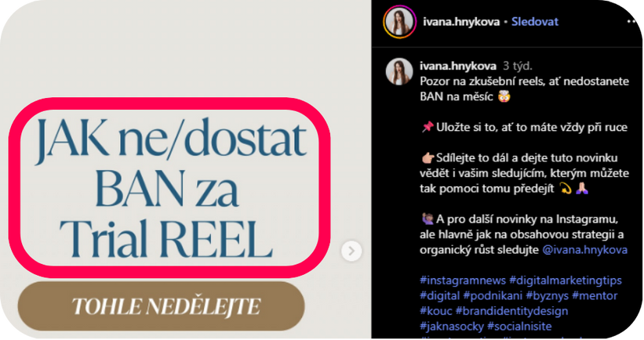Open hashtag #instagramnews

pyautogui.click(x=463, y=280)
